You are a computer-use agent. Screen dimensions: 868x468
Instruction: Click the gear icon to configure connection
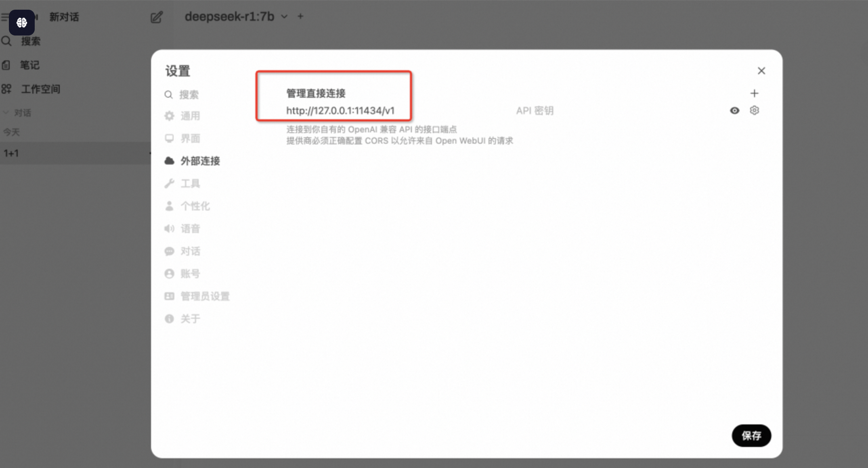(754, 110)
